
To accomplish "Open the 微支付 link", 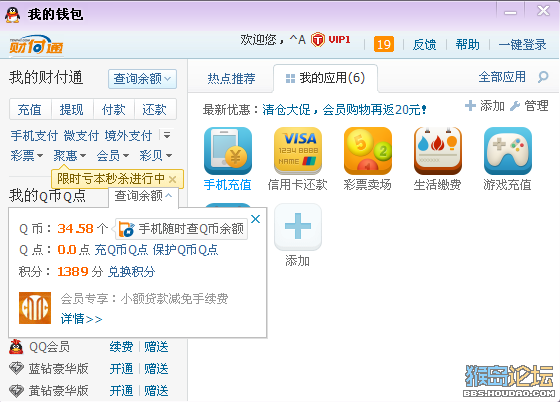I will pyautogui.click(x=81, y=136).
